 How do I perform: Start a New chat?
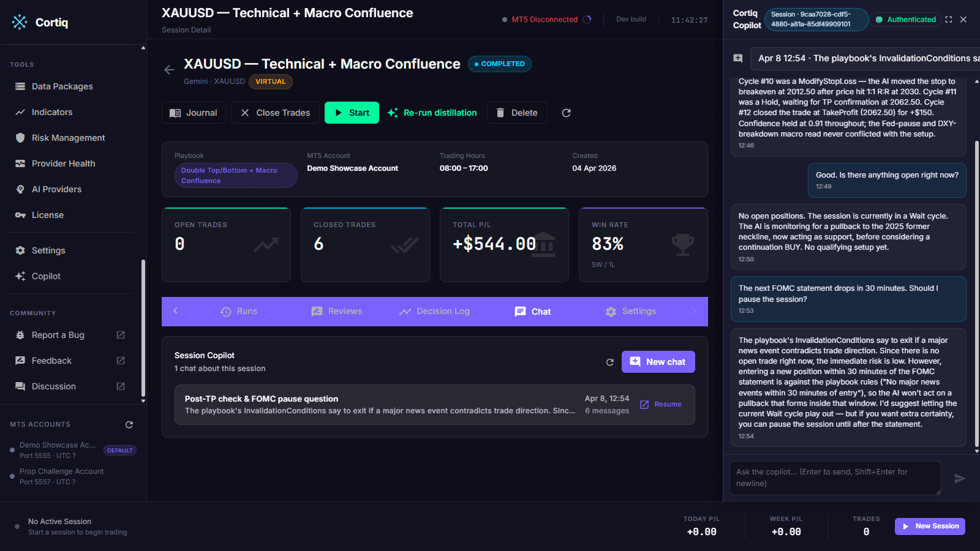click(658, 362)
